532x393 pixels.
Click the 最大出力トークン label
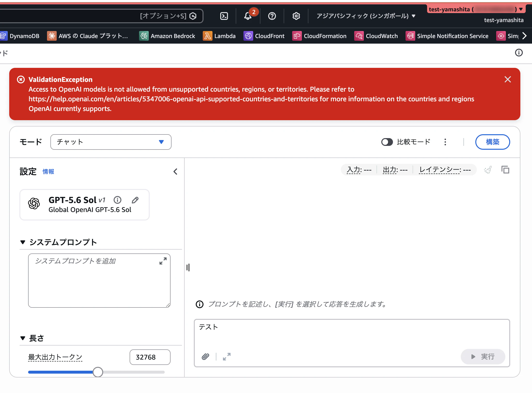tap(55, 357)
